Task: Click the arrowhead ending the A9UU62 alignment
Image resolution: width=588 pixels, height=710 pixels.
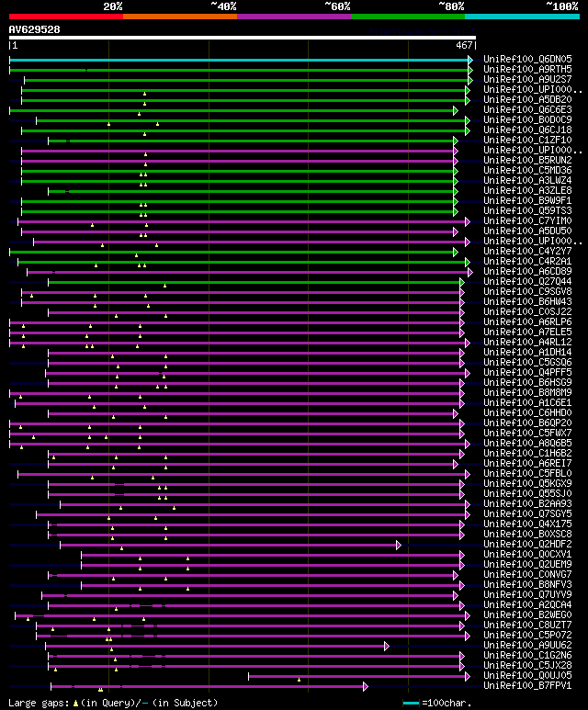Action: click(387, 646)
